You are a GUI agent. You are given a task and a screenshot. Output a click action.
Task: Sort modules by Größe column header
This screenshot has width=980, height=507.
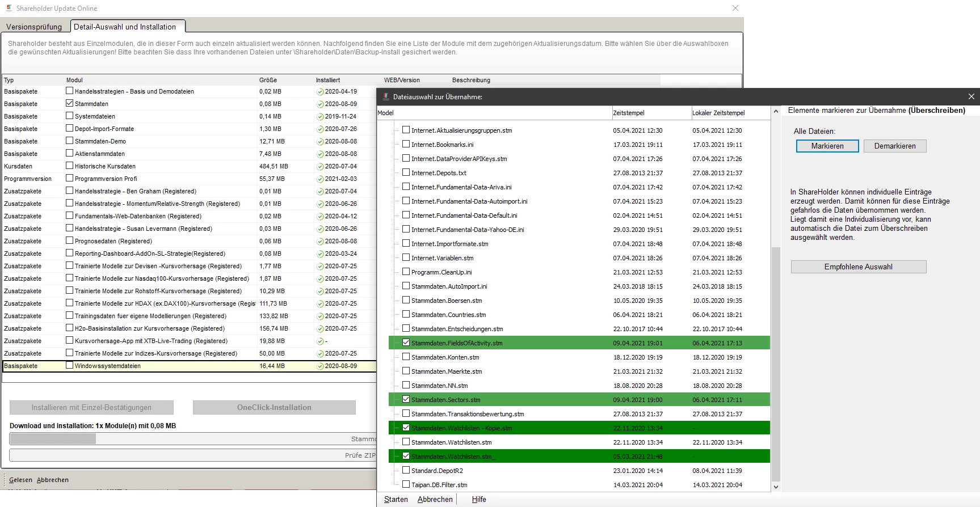285,80
